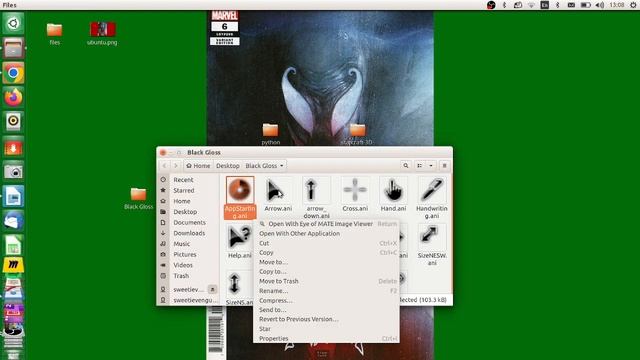Launch Google Chrome from the dock

pyautogui.click(x=13, y=73)
